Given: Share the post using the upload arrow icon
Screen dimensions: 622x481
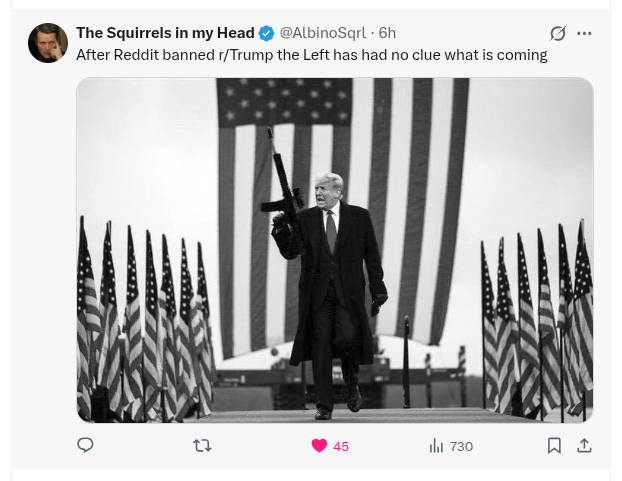Looking at the screenshot, I should coord(584,446).
